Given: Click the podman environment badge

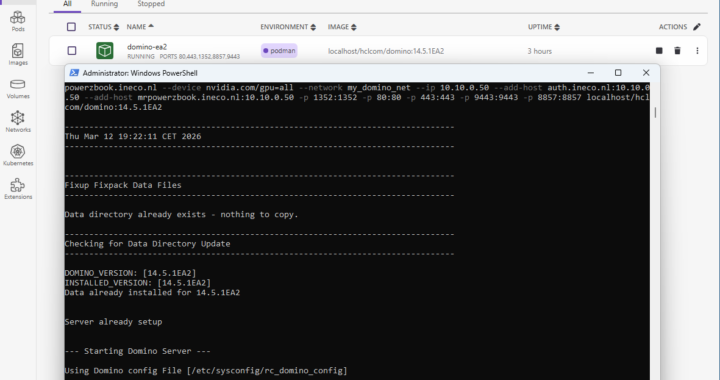Looking at the screenshot, I should (279, 50).
